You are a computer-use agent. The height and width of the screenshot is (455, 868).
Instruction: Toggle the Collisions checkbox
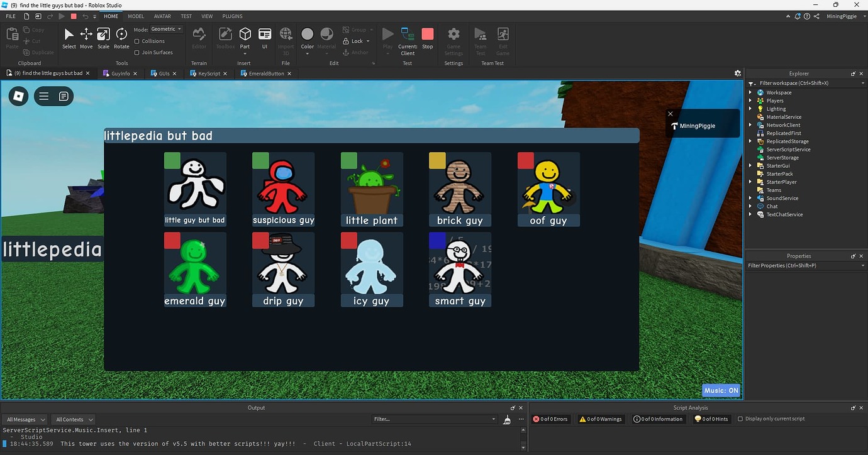click(x=137, y=41)
